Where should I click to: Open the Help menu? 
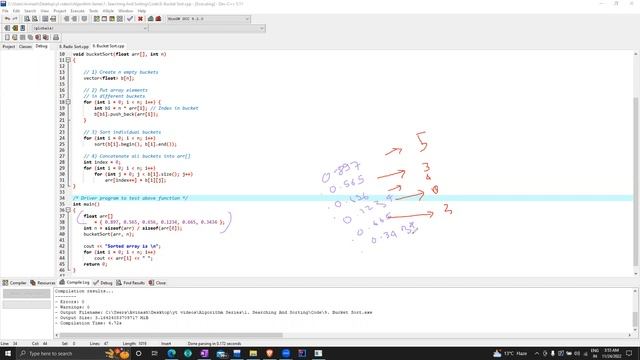142,11
